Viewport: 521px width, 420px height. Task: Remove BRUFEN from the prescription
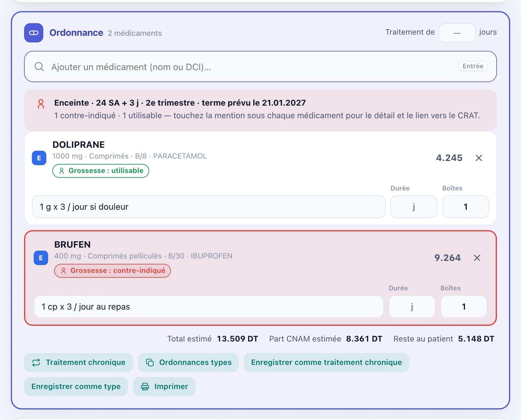point(477,258)
